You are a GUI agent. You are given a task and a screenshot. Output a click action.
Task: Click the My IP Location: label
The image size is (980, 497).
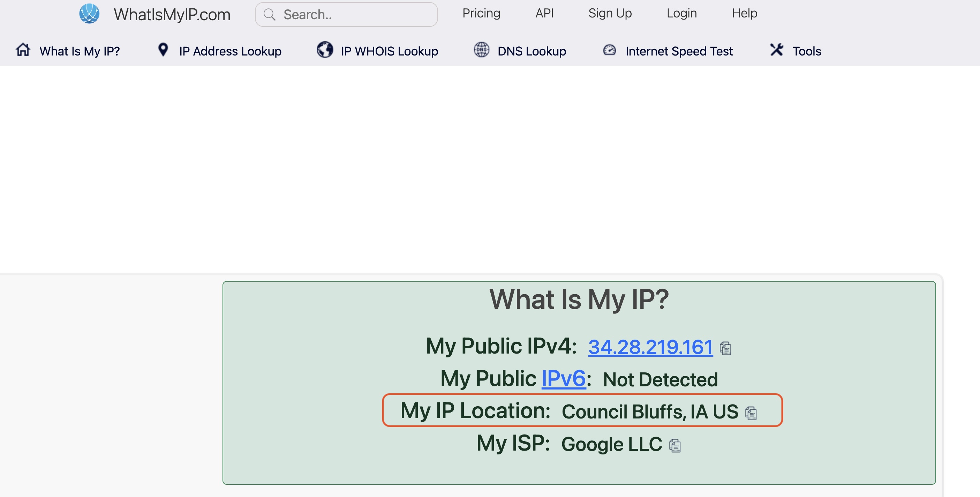475,411
